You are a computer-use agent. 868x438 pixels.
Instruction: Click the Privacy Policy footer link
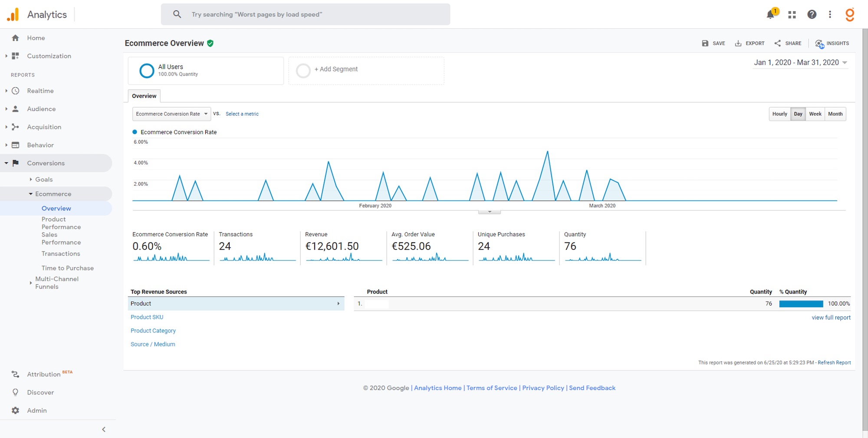[543, 388]
